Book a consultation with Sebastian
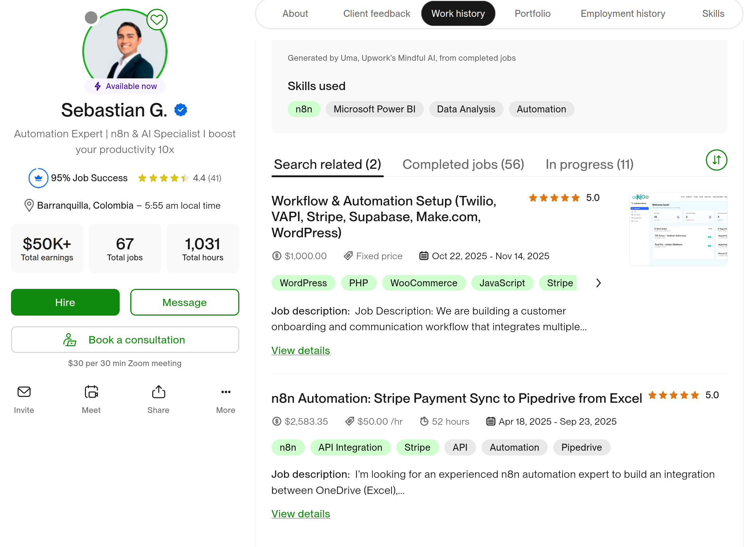756x547 pixels. click(x=125, y=340)
